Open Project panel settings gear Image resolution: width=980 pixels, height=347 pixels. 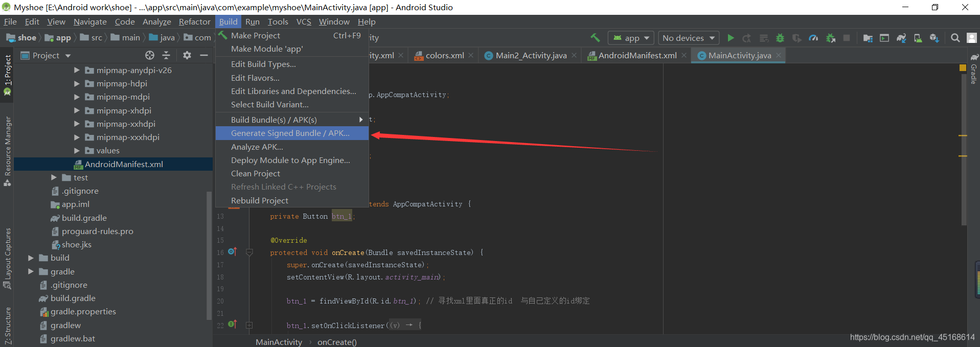point(187,55)
